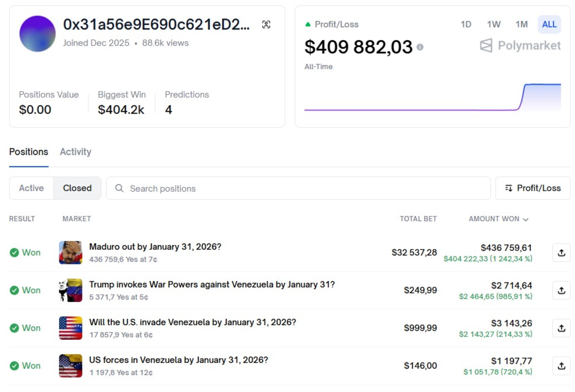Choose the 1W timeframe

[x=494, y=24]
